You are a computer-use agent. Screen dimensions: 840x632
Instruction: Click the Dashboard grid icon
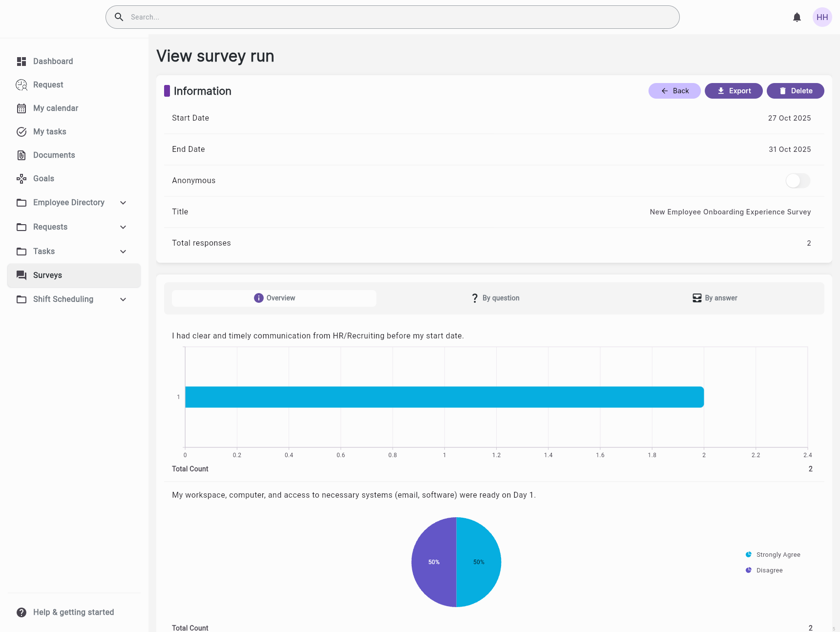[x=21, y=62]
